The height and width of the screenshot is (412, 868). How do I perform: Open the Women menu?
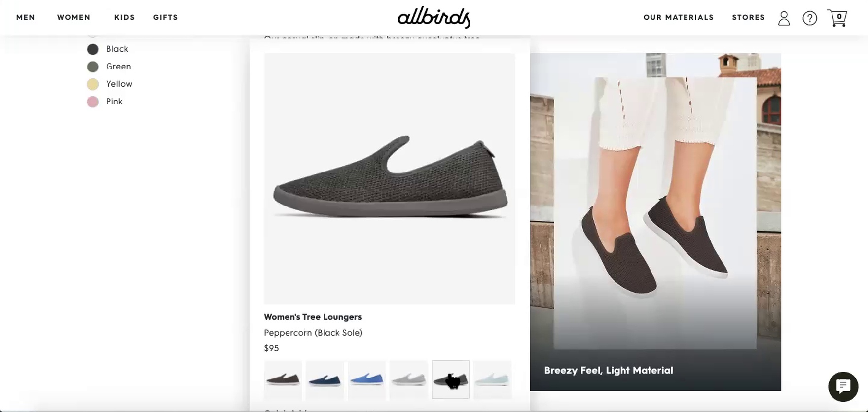tap(74, 17)
